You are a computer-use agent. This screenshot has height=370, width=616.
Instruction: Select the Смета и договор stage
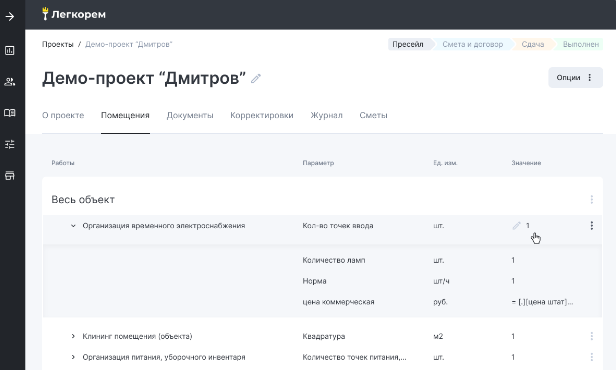[x=473, y=44]
